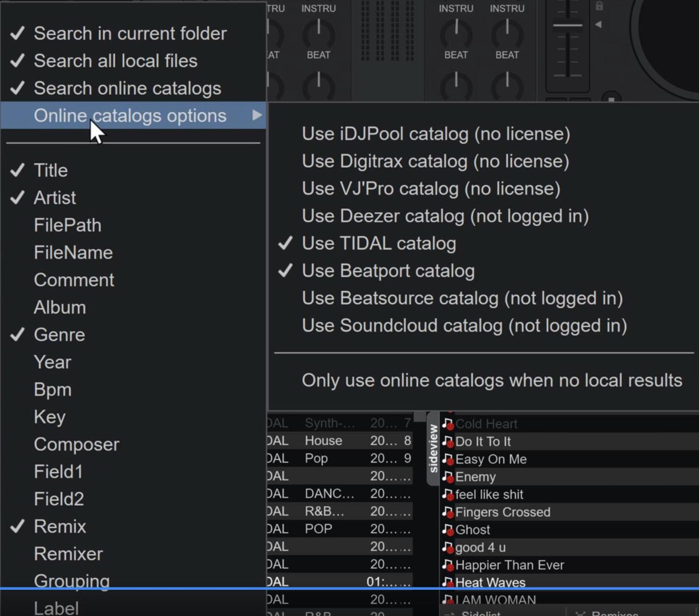The image size is (699, 616).
Task: Enable Label search field
Action: tap(133, 607)
